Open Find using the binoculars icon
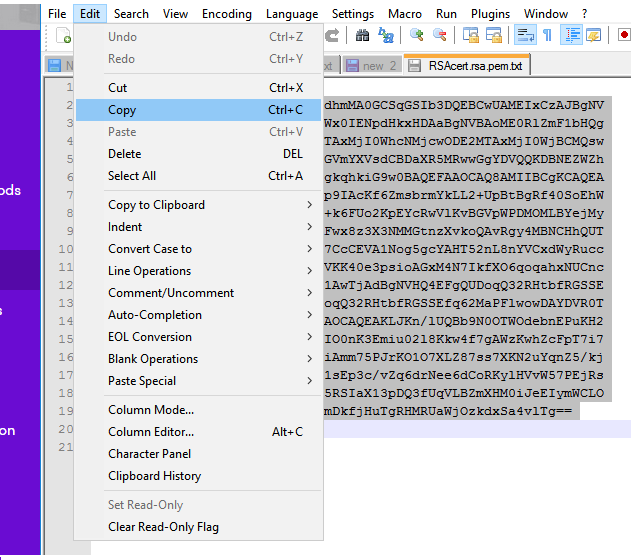The image size is (636, 560). click(362, 35)
